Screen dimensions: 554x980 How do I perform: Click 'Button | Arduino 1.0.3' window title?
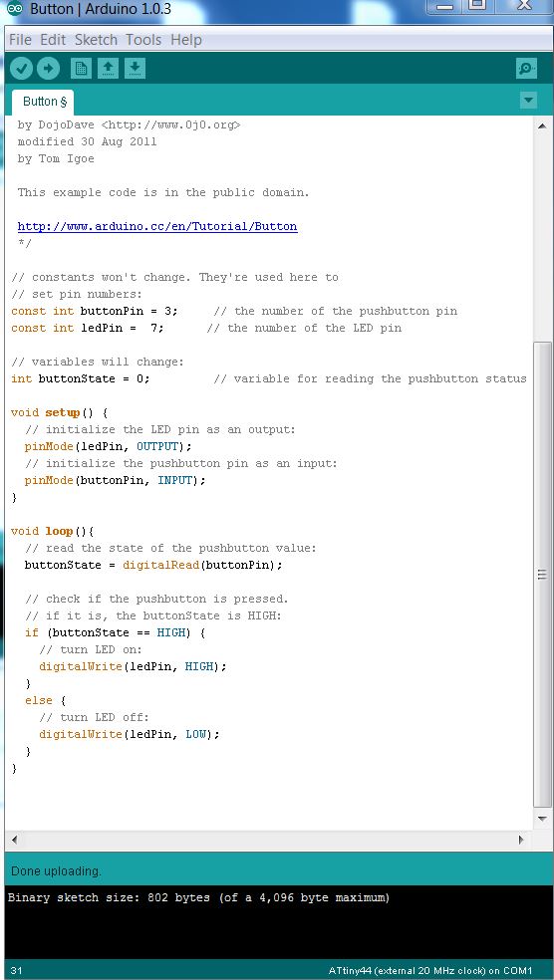pos(100,9)
